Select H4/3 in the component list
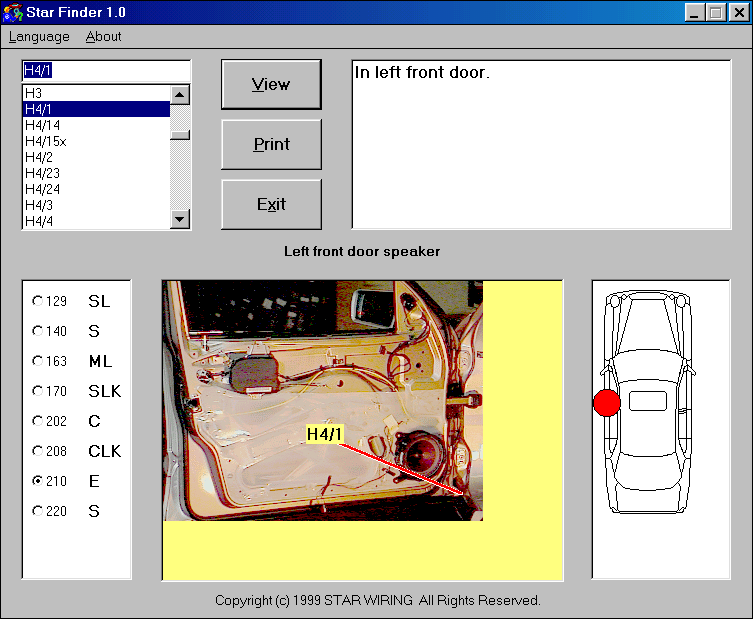This screenshot has width=753, height=619. 96,205
